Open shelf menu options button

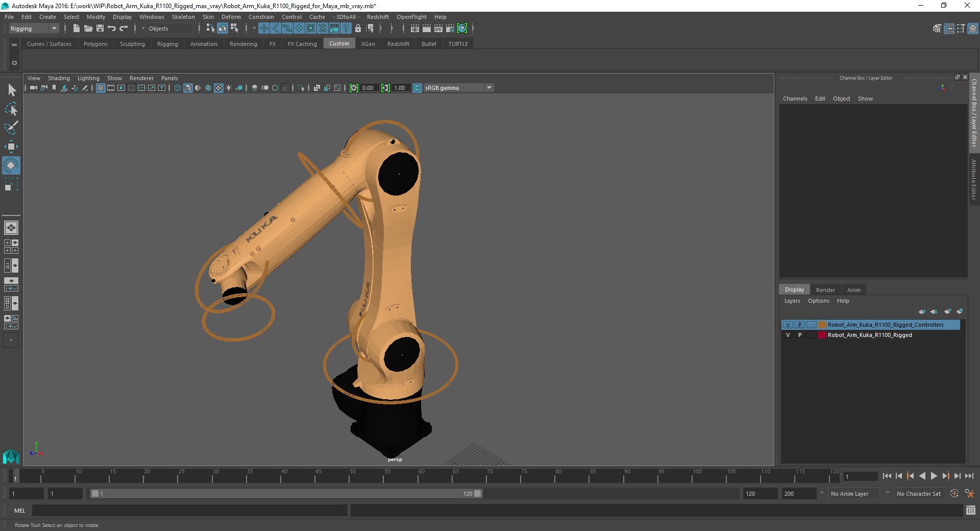coord(14,45)
